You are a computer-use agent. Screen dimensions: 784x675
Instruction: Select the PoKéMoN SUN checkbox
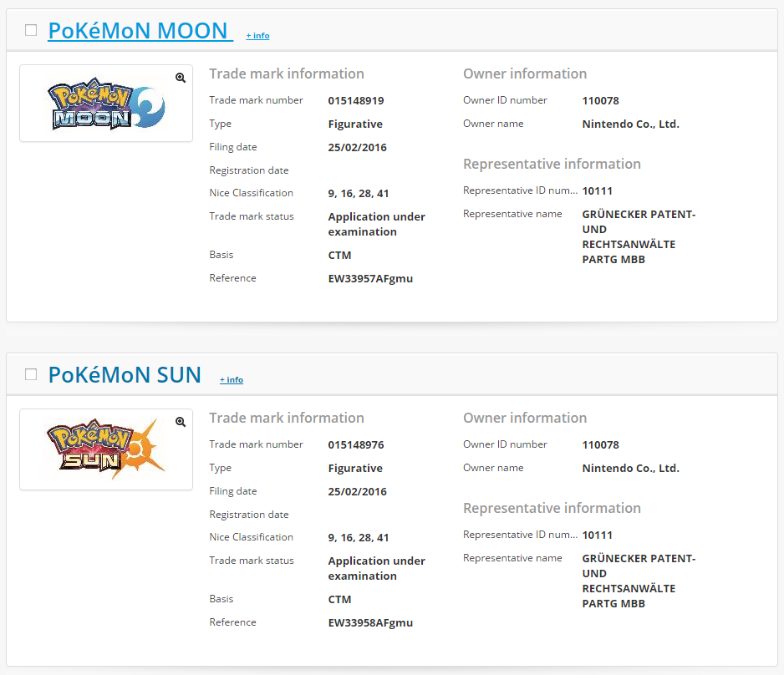coord(31,374)
